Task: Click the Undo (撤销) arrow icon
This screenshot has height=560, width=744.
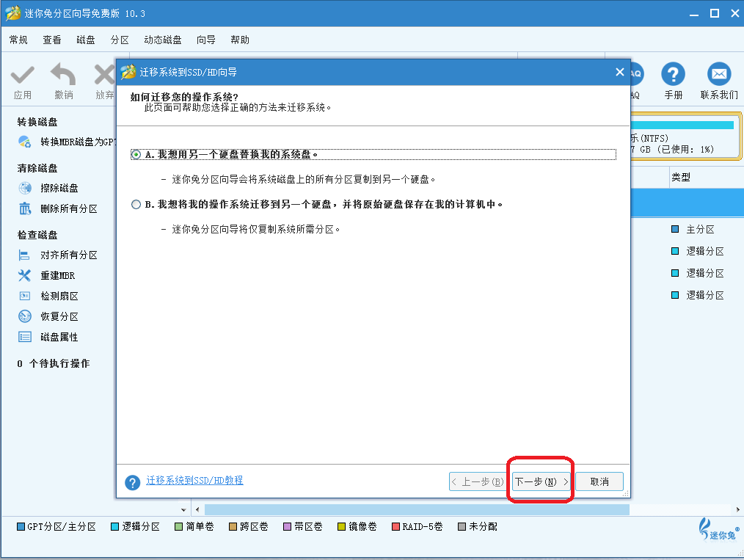Action: (x=63, y=75)
